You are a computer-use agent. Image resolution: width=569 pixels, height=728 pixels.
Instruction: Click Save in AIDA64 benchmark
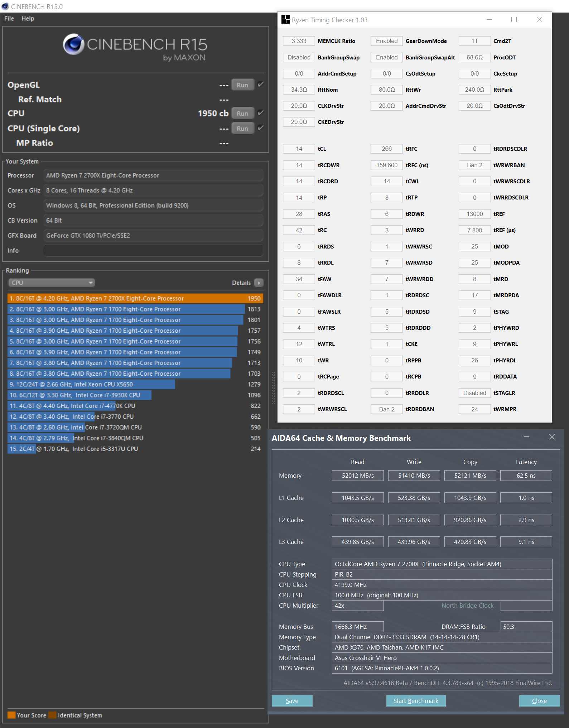(292, 701)
